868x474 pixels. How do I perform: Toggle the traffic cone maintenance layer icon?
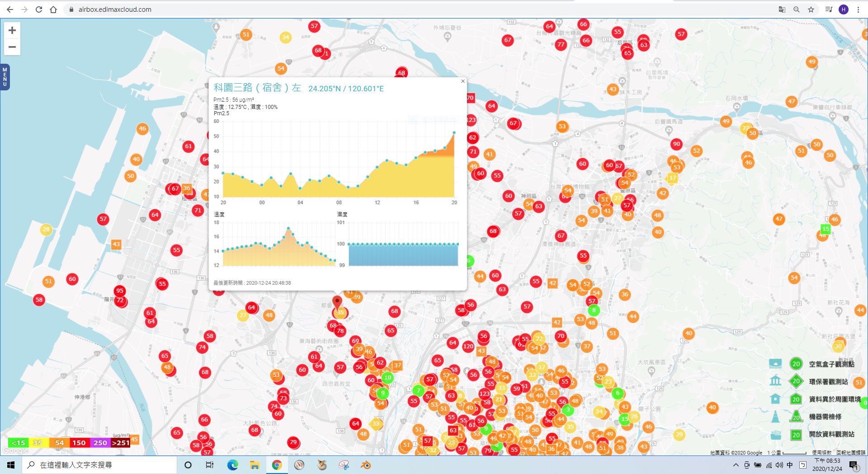click(x=775, y=416)
